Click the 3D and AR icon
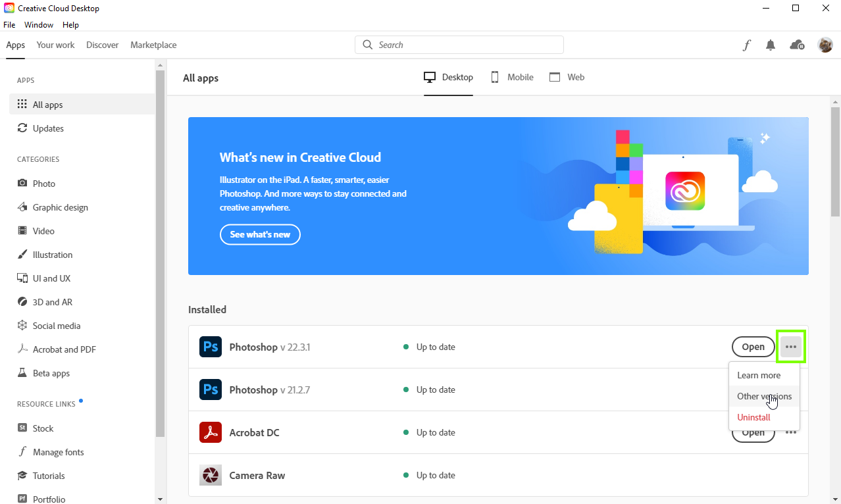This screenshot has width=841, height=504. pyautogui.click(x=22, y=302)
